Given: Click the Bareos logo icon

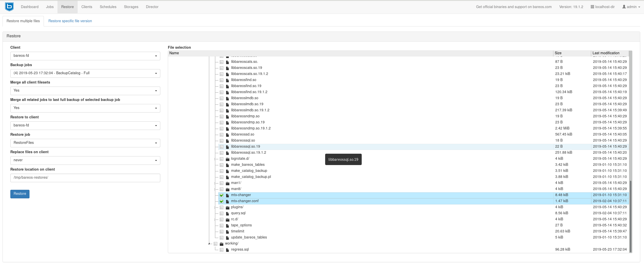Looking at the screenshot, I should coord(9,7).
